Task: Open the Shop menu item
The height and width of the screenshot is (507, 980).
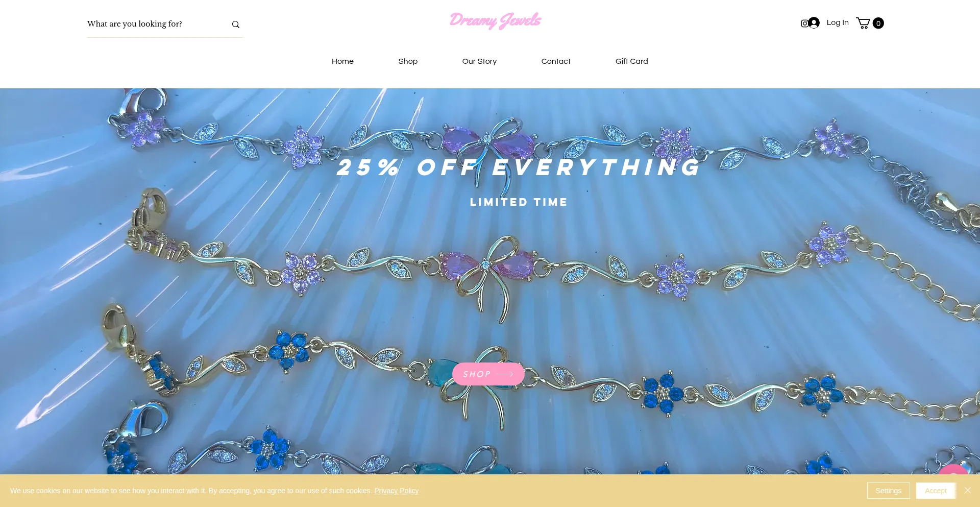Action: (x=408, y=61)
